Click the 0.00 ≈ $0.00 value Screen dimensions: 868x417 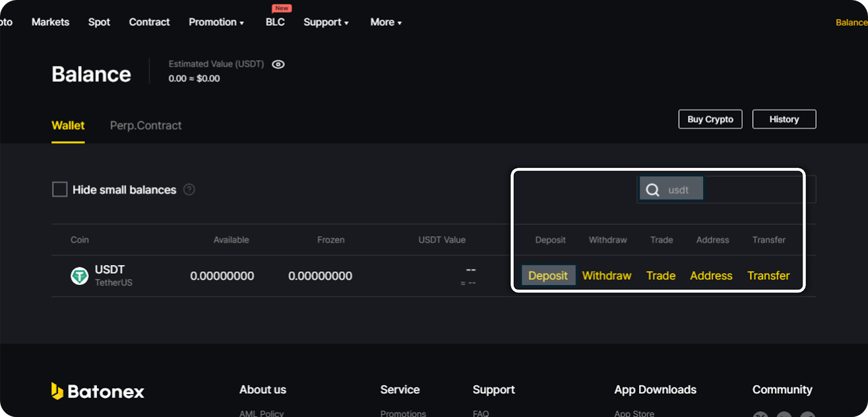click(x=194, y=78)
